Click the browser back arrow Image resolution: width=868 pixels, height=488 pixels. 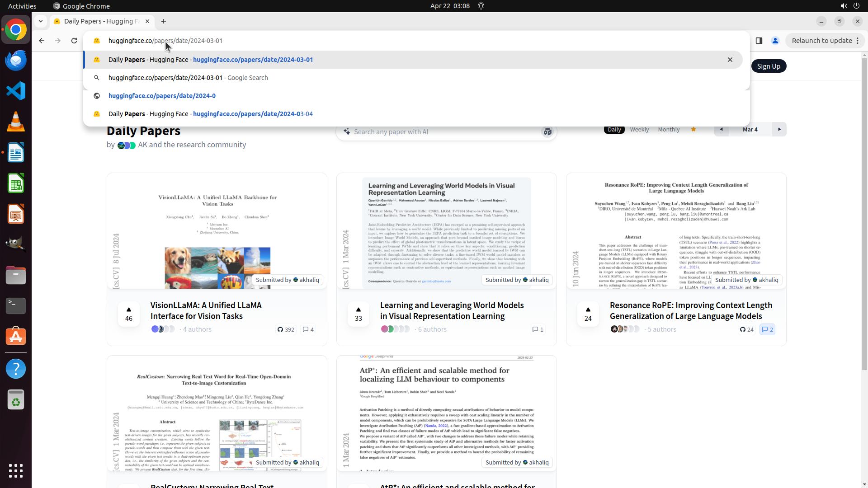click(42, 41)
